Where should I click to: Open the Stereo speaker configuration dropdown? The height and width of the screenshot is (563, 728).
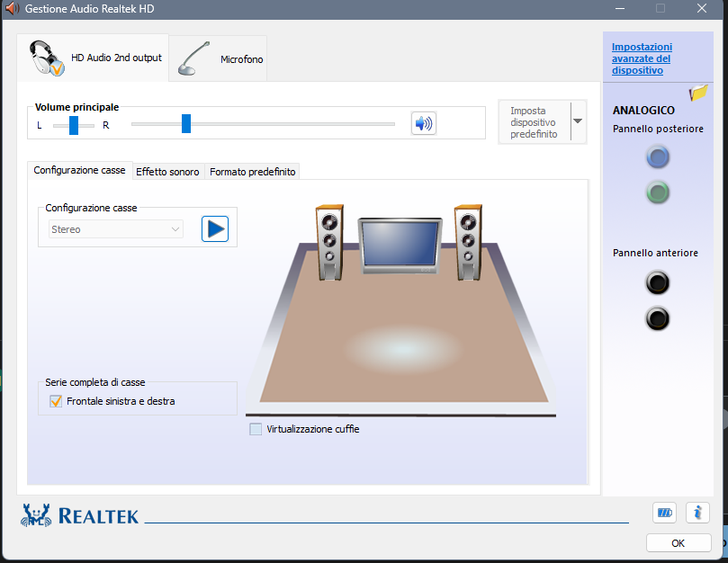pyautogui.click(x=115, y=229)
